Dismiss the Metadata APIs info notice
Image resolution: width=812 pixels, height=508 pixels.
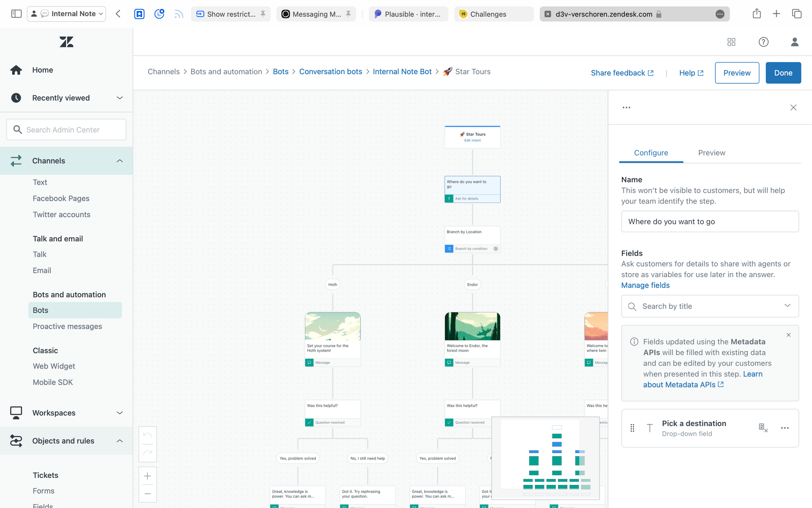(788, 335)
